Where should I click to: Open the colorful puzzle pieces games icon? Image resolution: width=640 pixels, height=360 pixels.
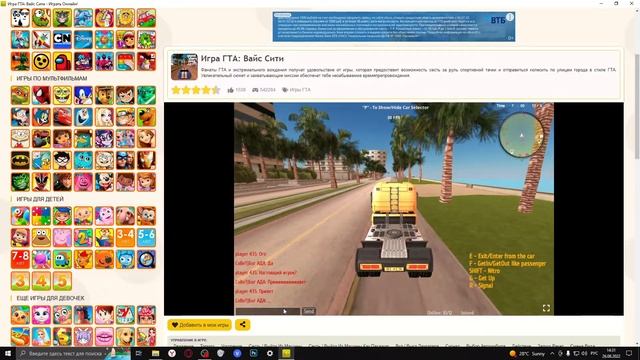point(41,216)
